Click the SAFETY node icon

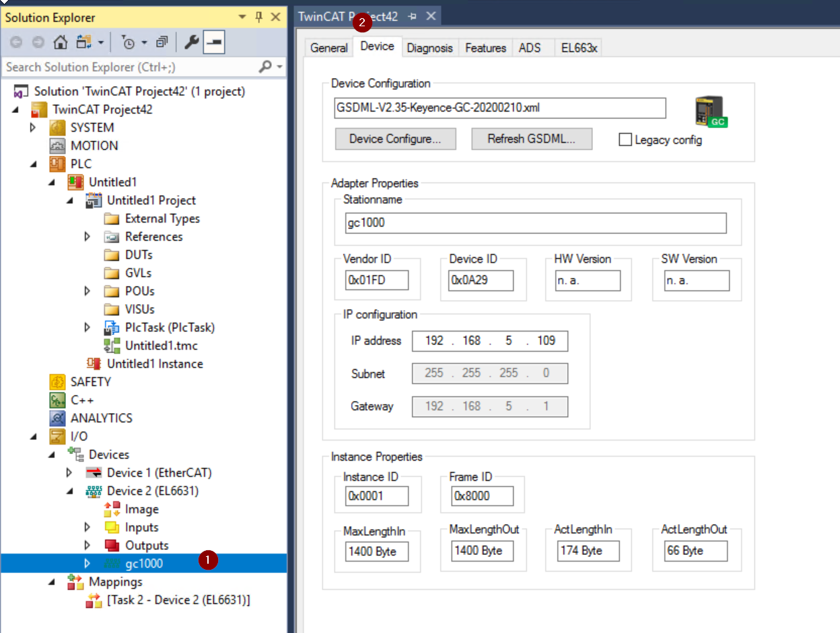pyautogui.click(x=58, y=381)
